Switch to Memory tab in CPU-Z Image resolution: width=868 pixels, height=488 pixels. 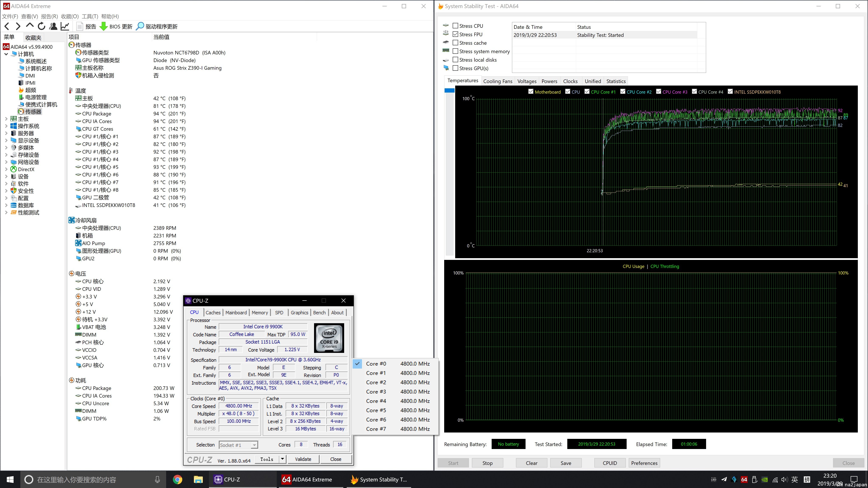coord(260,313)
